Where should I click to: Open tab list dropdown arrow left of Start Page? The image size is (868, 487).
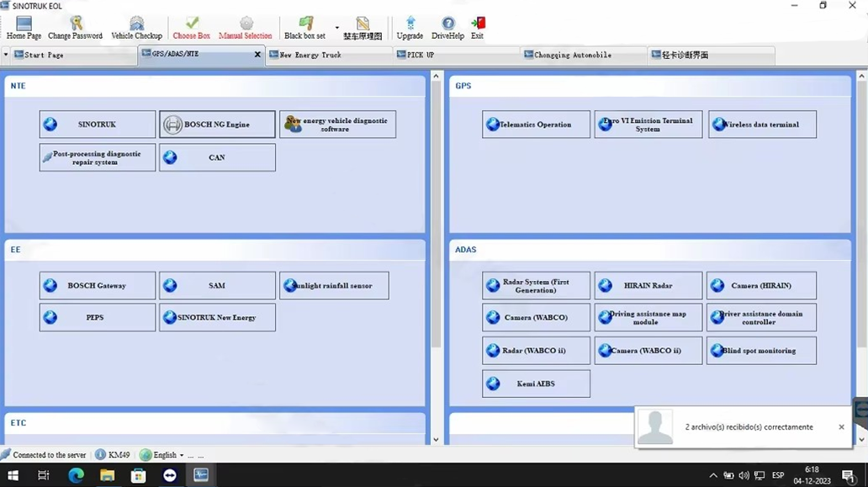pos(6,55)
